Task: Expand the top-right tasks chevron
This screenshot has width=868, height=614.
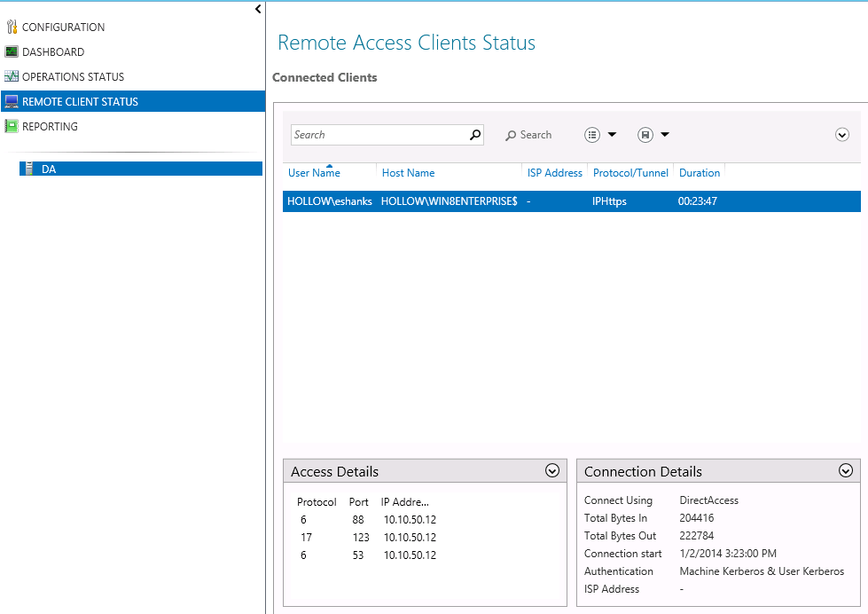Action: coord(841,134)
